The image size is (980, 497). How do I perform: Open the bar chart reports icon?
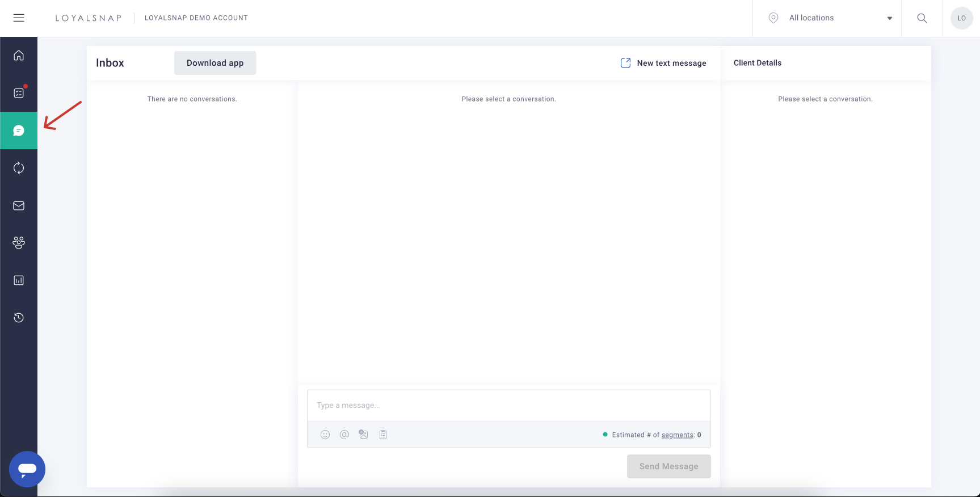19,280
